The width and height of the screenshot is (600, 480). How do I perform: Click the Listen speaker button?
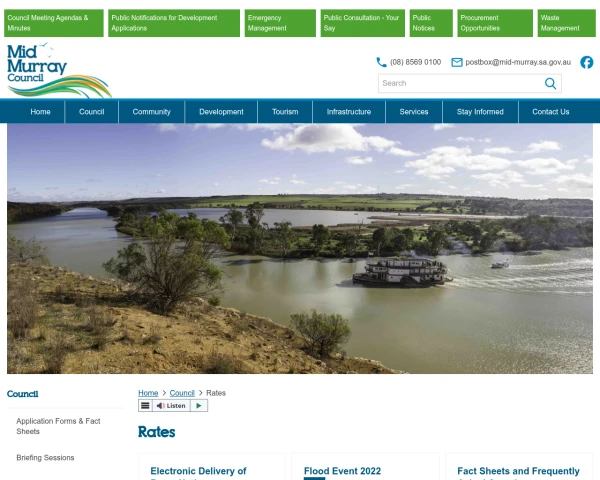171,406
